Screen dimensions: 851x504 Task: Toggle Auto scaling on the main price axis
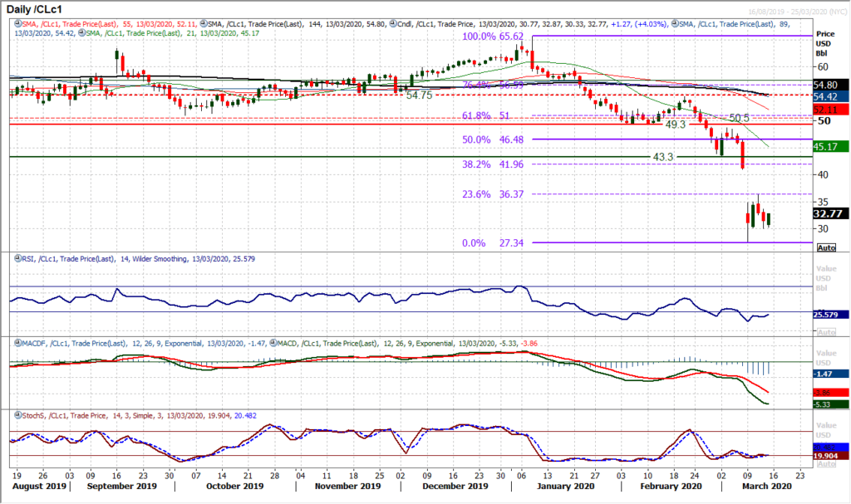[824, 247]
